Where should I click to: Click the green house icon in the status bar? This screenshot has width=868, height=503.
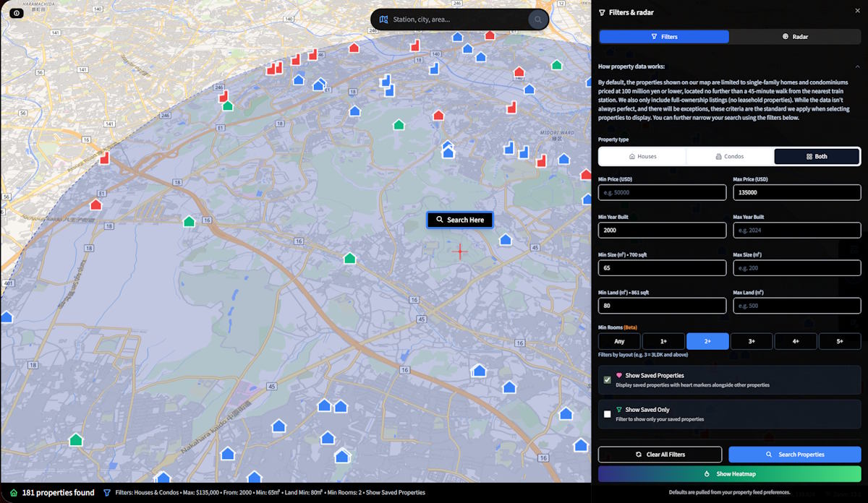click(14, 493)
